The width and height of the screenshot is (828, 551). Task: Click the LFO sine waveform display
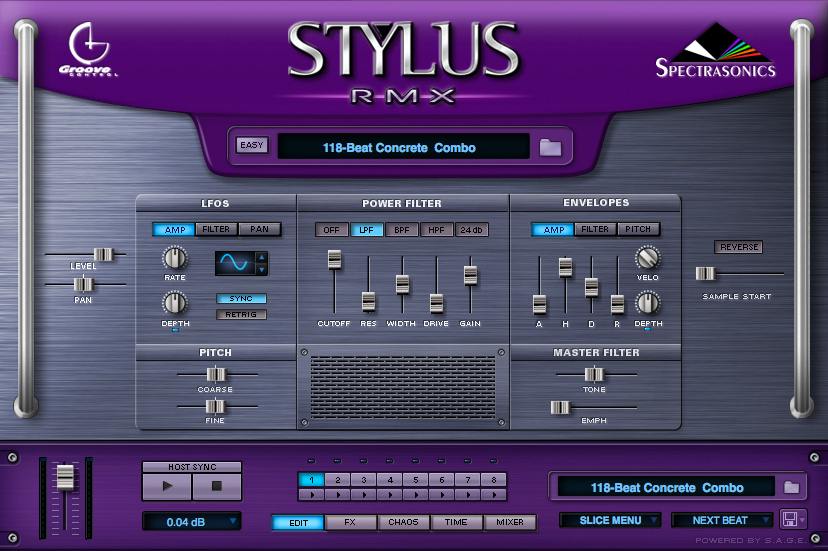coord(235,263)
